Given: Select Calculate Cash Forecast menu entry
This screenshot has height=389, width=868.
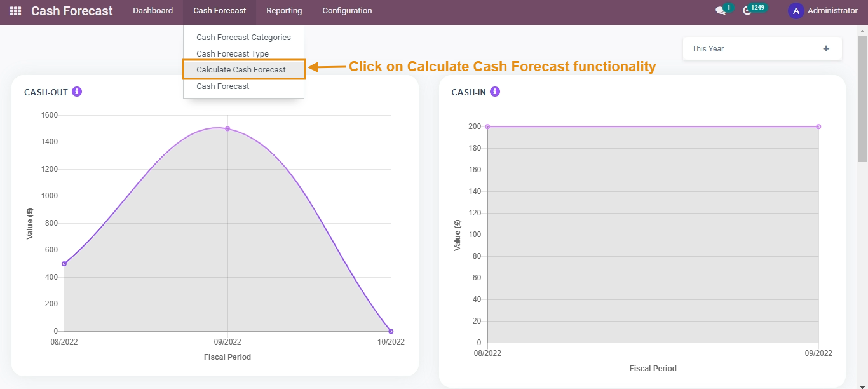Looking at the screenshot, I should [x=243, y=70].
